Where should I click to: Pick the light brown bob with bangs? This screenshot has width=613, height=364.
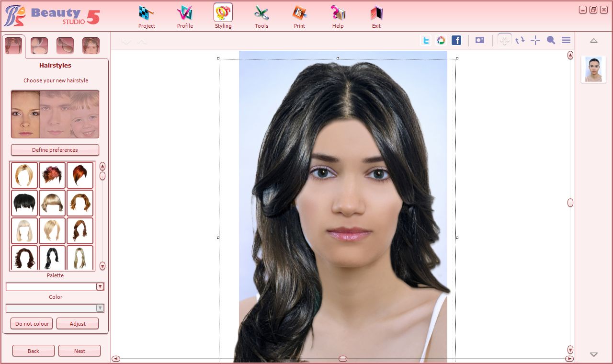click(52, 203)
